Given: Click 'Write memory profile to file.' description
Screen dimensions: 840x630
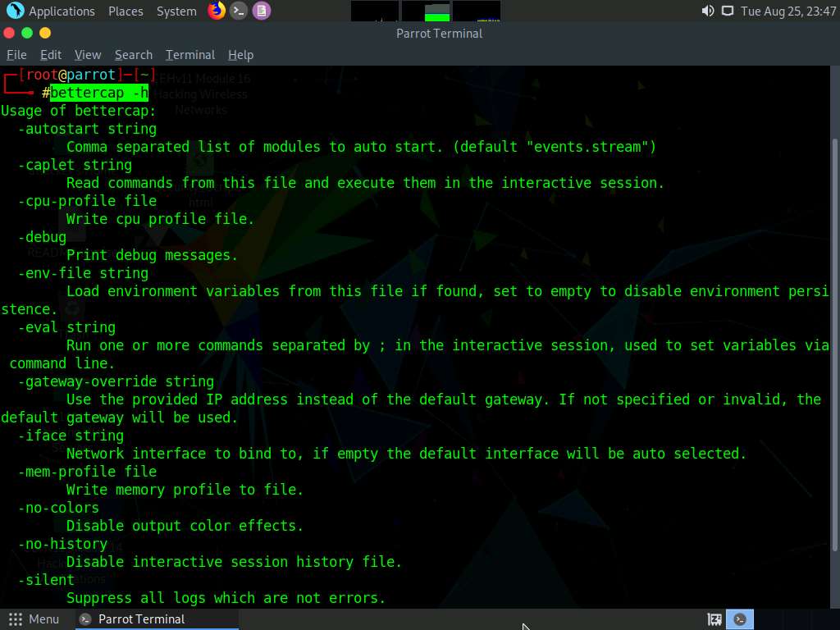Looking at the screenshot, I should [185, 490].
